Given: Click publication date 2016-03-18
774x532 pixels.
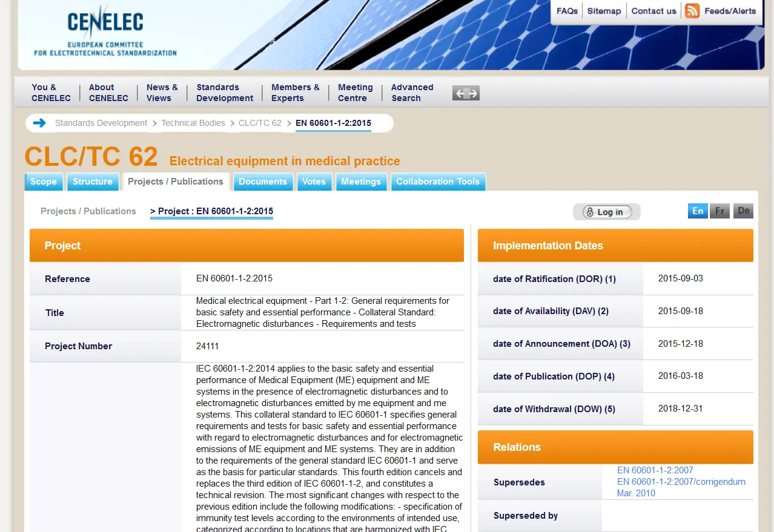Looking at the screenshot, I should click(x=681, y=376).
